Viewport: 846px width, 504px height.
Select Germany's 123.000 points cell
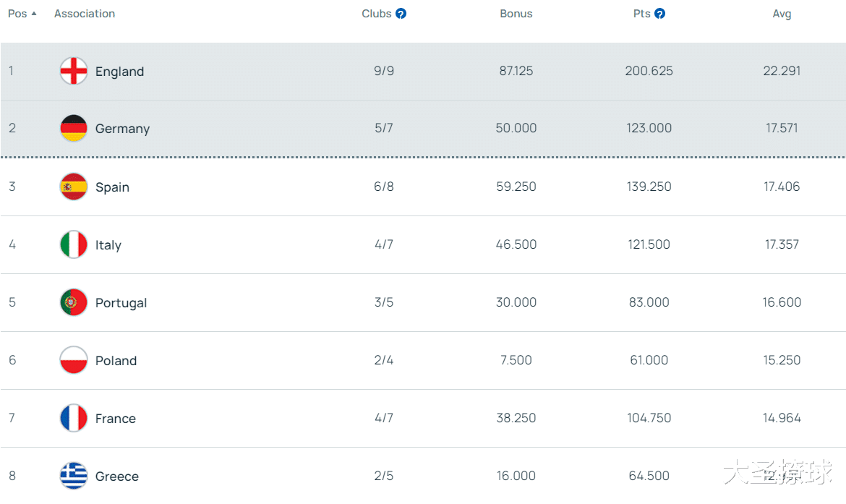pos(649,128)
